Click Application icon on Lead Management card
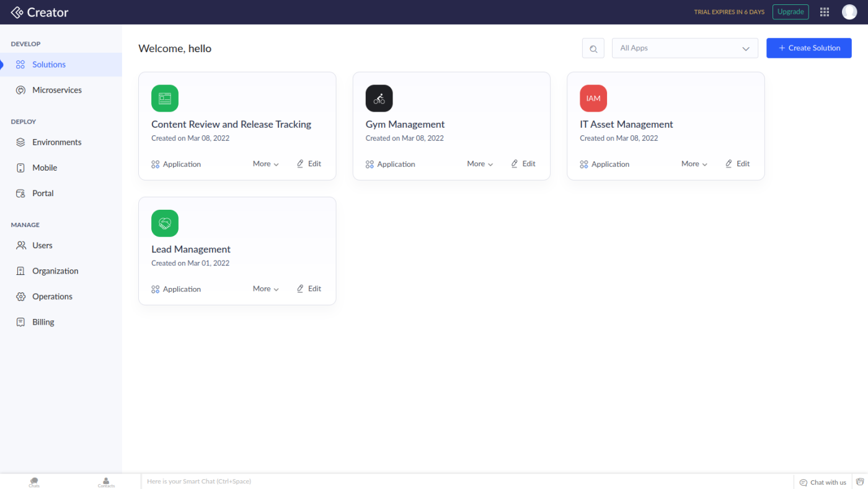Screen dimensions: 868x489 pos(156,289)
